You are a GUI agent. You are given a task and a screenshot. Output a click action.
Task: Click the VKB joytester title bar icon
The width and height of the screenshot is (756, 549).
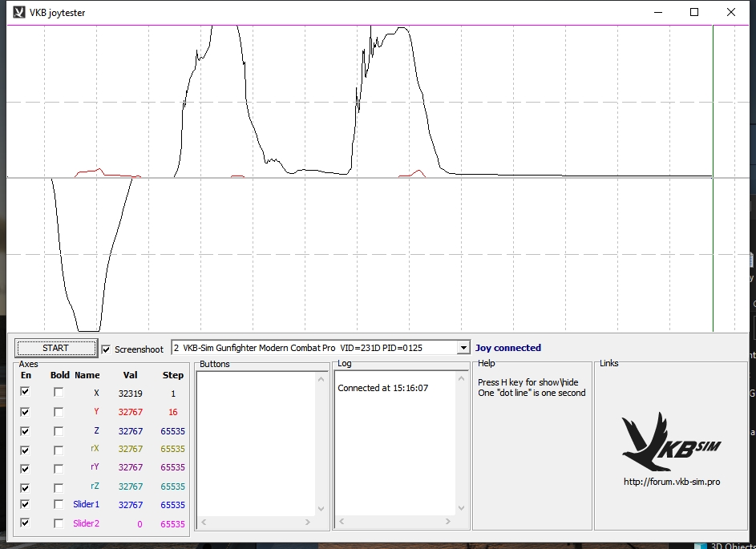point(18,12)
